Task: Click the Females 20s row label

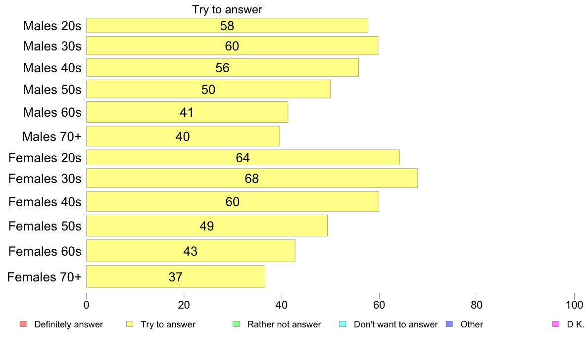Action: 45,158
